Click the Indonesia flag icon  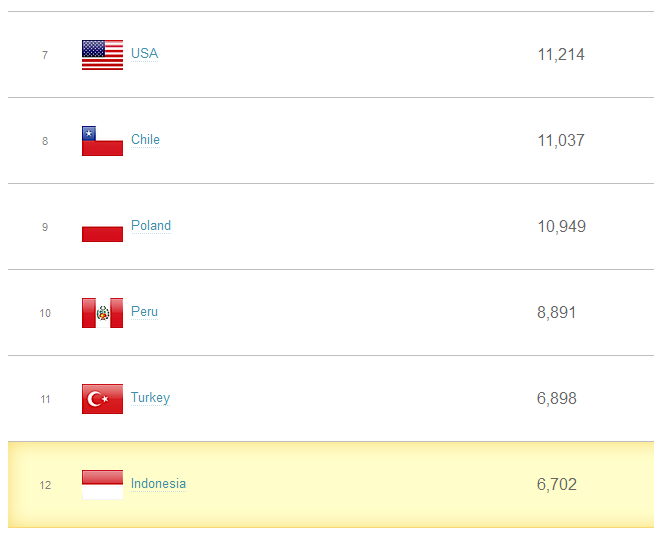[102, 485]
